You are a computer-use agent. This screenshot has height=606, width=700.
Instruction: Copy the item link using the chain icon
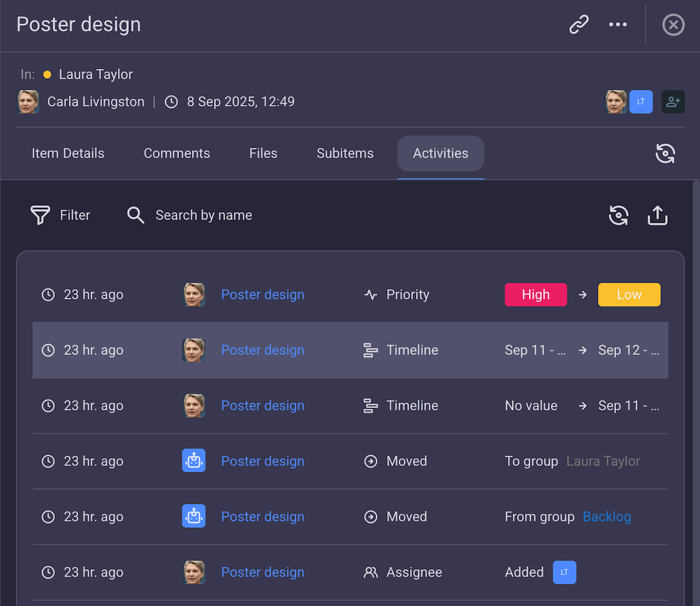pyautogui.click(x=579, y=25)
